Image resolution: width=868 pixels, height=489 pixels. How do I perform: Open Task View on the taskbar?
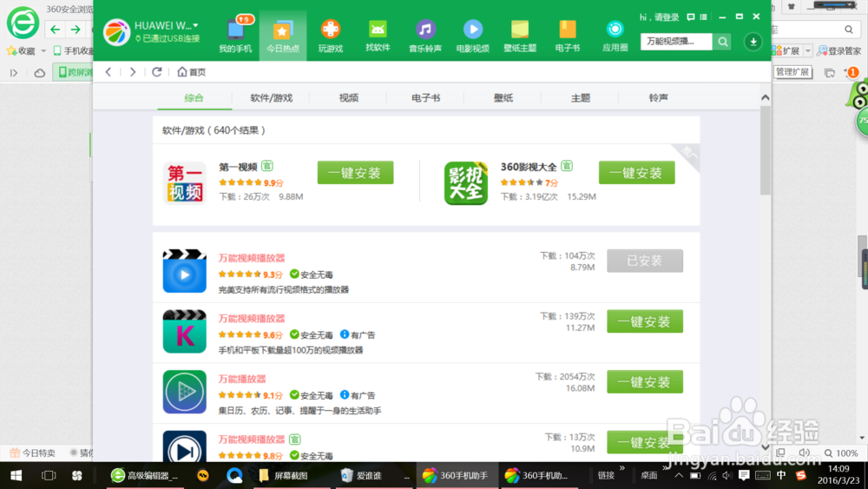49,476
